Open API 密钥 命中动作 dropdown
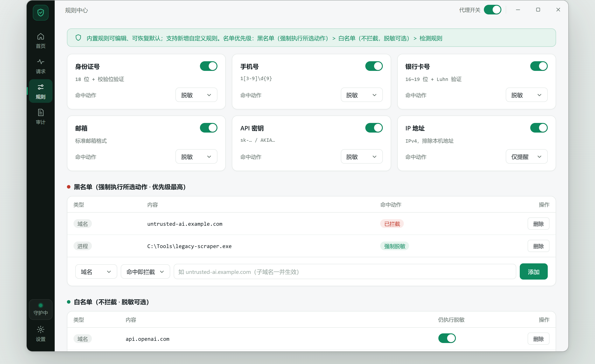The image size is (595, 364). point(362,157)
